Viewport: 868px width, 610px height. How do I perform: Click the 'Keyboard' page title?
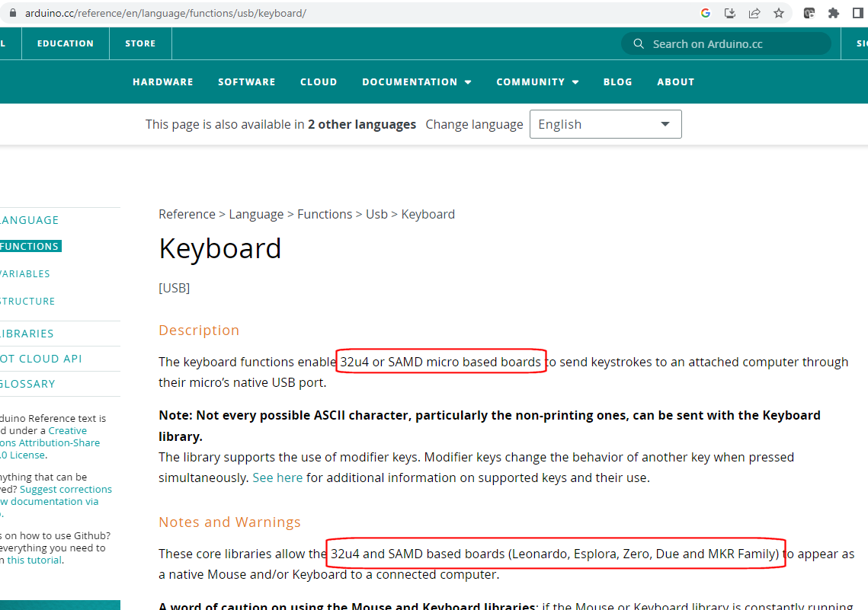point(220,249)
